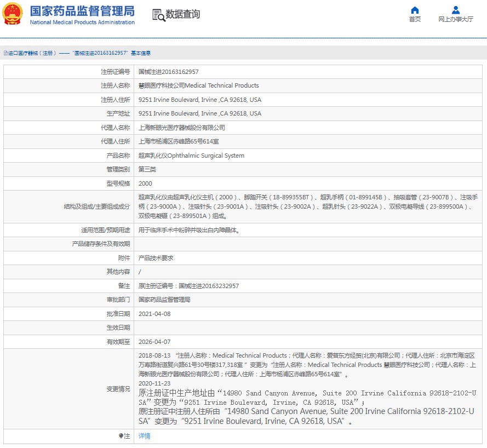487x448 pixels.
Task: Click the breadcrumb document icon
Action: point(5,53)
